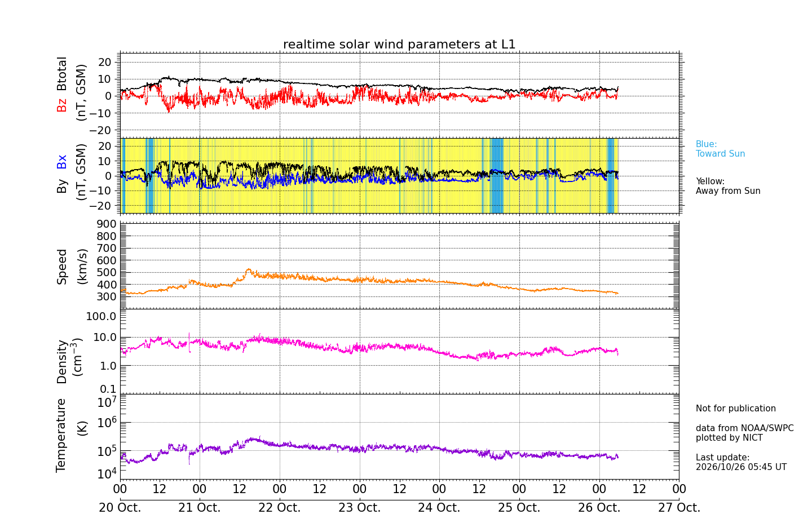This screenshot has width=799, height=532.
Task: Click the "(km/s)" unit label
Action: (82, 267)
